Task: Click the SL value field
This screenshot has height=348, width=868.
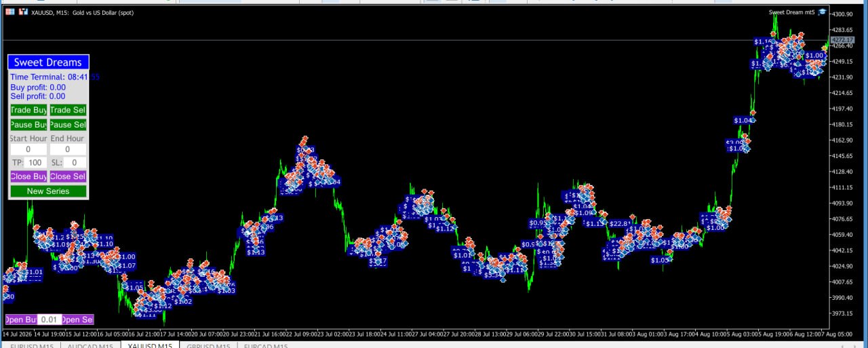Action: 75,163
